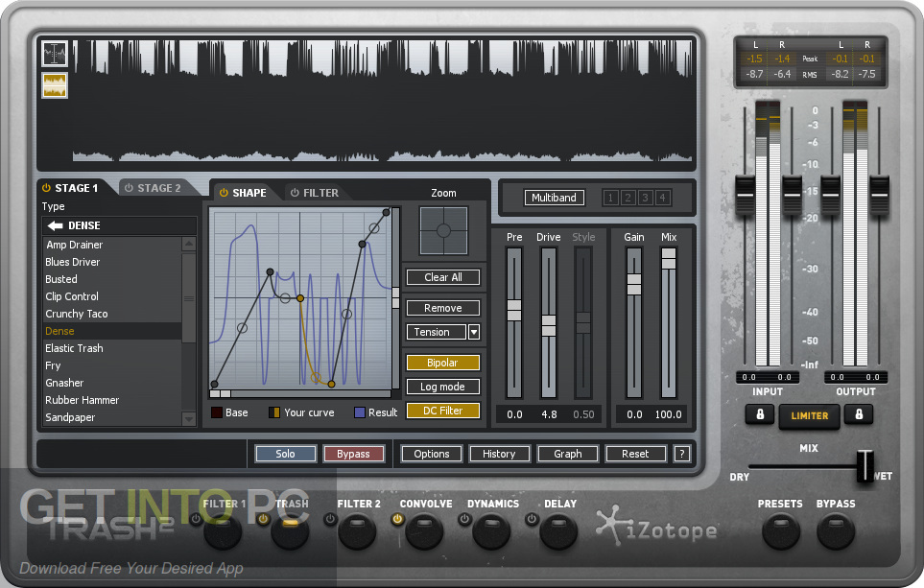The width and height of the screenshot is (924, 588).
Task: Select Fry distortion type
Action: point(112,365)
